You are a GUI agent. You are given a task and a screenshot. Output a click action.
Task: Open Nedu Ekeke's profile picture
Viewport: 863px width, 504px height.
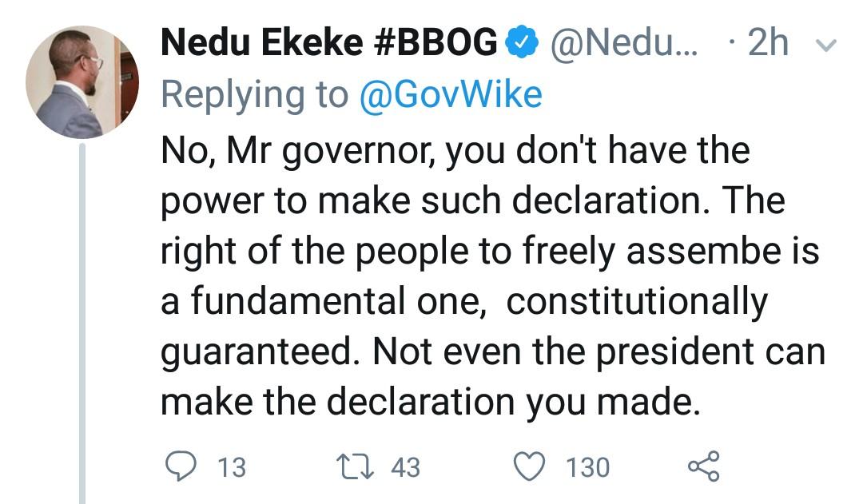click(82, 82)
